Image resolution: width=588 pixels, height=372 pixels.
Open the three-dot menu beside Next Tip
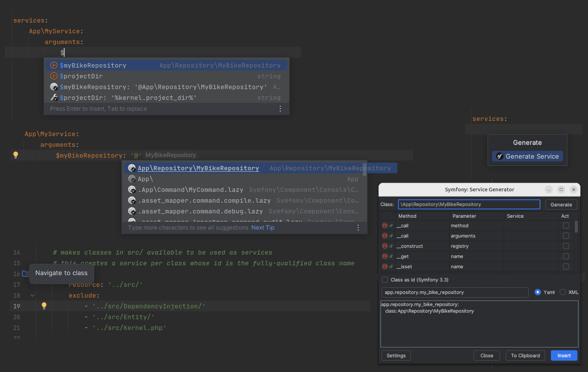click(x=358, y=228)
